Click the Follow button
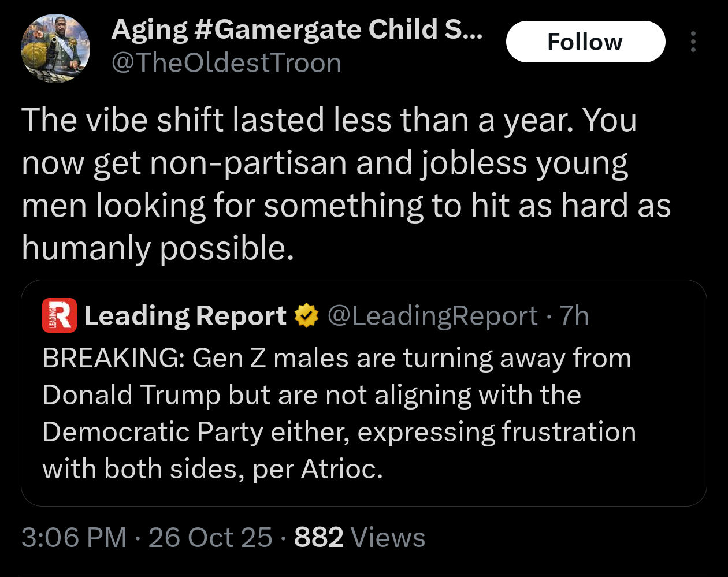728x577 pixels. click(x=585, y=42)
